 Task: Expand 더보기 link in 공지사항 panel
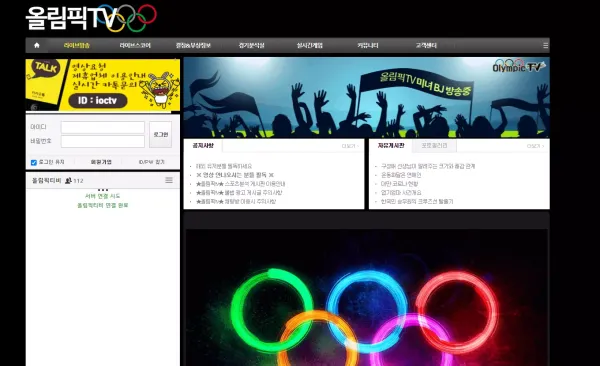coord(350,146)
